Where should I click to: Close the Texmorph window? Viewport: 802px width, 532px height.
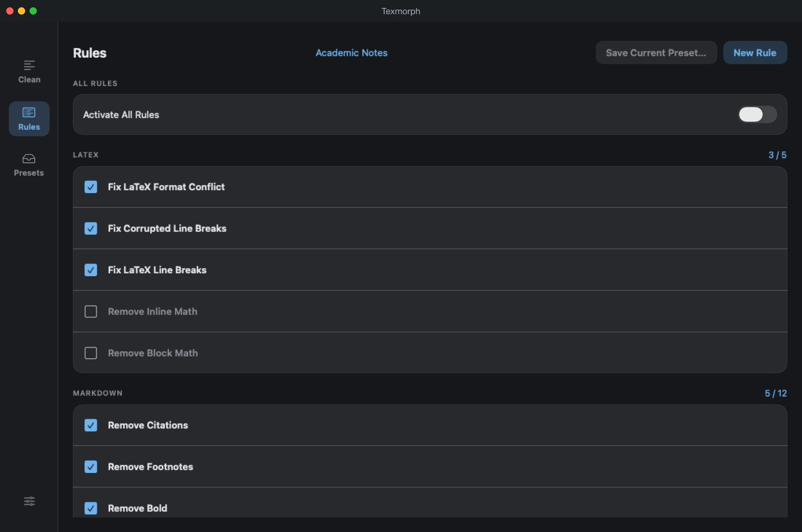(10, 11)
